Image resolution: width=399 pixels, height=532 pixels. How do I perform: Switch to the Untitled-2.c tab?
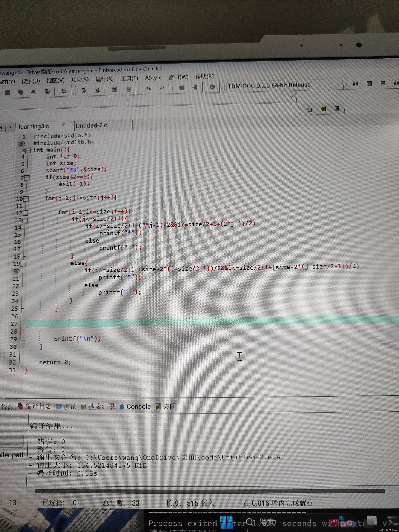pyautogui.click(x=91, y=126)
